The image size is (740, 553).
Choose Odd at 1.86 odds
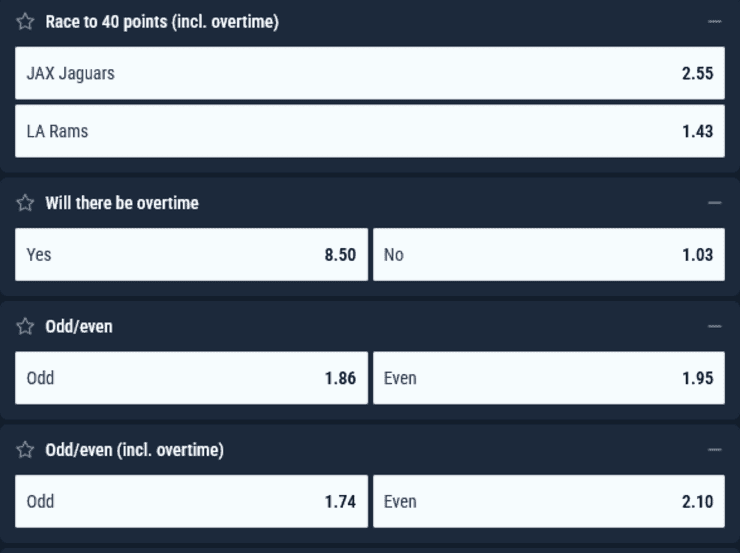191,378
